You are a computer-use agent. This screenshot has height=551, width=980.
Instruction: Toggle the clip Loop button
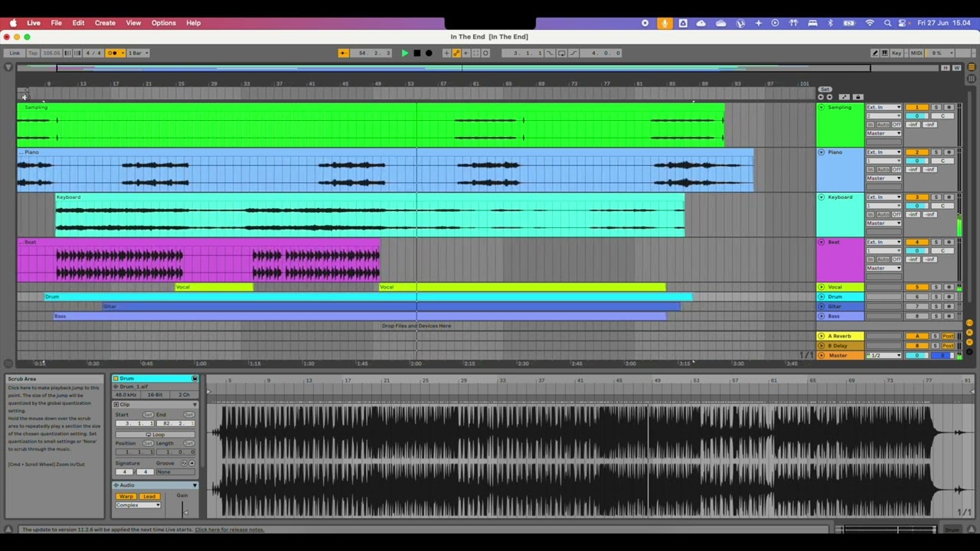[155, 435]
